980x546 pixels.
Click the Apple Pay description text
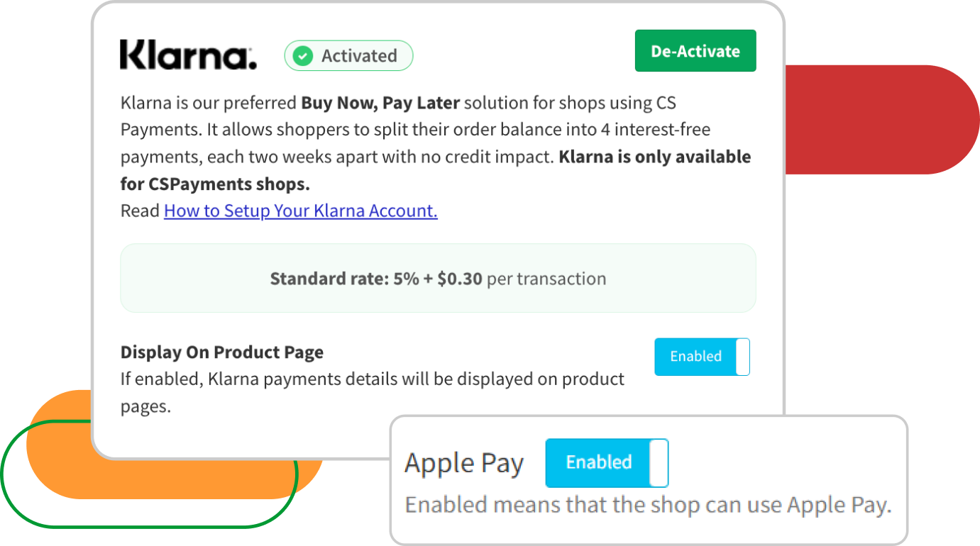(x=647, y=506)
